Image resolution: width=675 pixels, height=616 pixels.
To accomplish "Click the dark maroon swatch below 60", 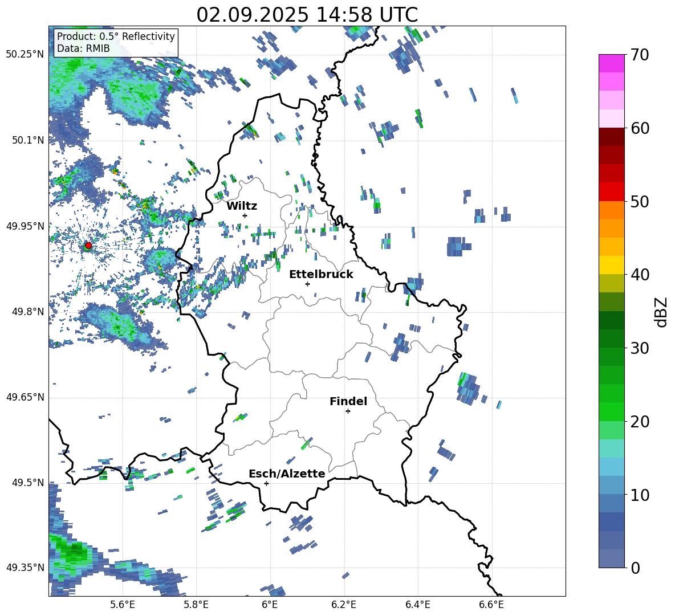I will pyautogui.click(x=611, y=137).
